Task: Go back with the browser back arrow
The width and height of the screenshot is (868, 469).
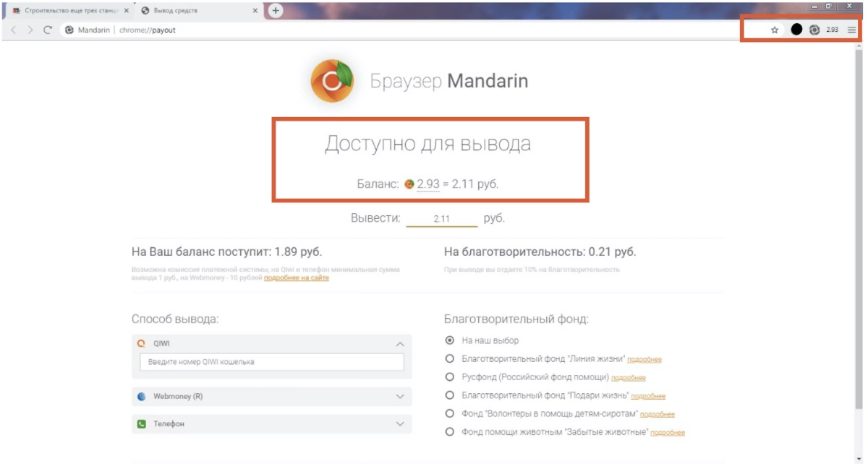Action: (x=14, y=30)
